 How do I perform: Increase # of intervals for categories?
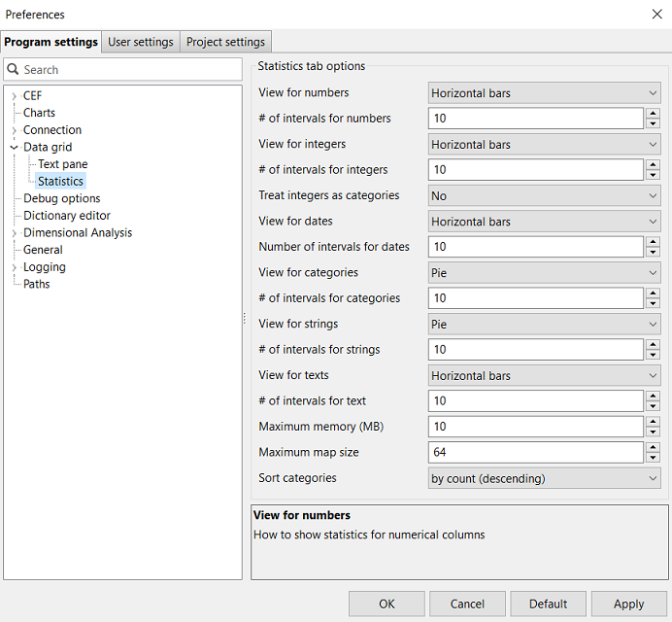(653, 293)
